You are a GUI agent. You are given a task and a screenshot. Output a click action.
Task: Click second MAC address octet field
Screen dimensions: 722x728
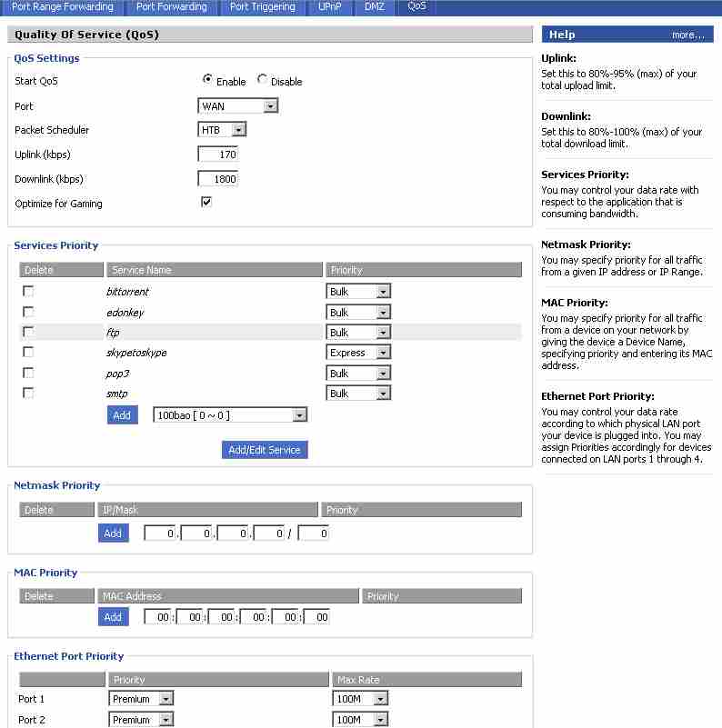(x=189, y=617)
